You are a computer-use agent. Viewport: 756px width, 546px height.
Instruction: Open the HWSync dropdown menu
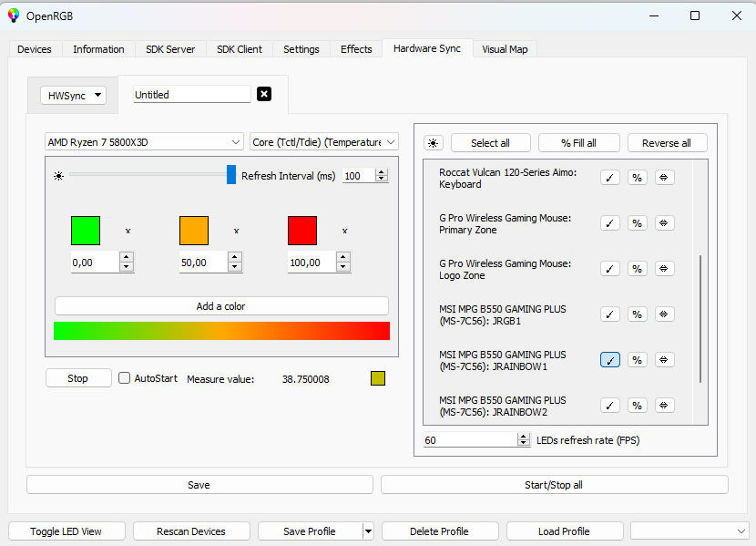click(x=73, y=95)
